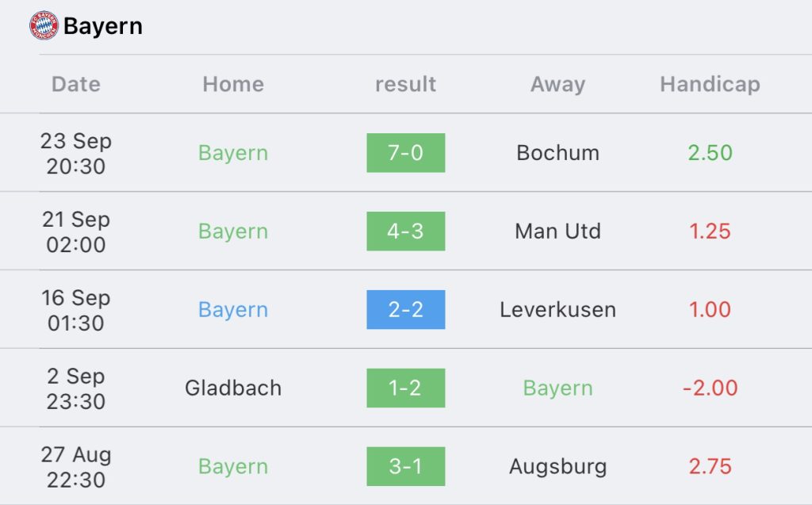Click the Home column header
This screenshot has width=812, height=505.
tap(233, 84)
